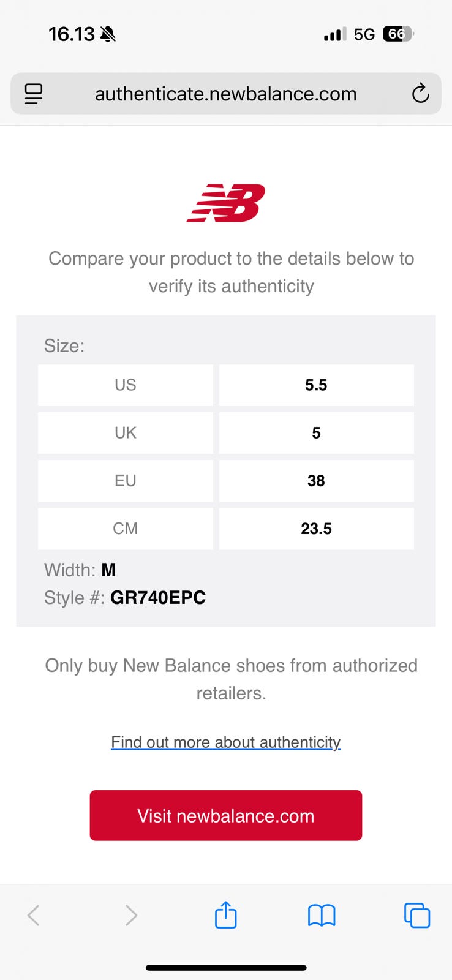Tap the authenticate.newbalance.com address field
The image size is (452, 980).
pos(226,94)
